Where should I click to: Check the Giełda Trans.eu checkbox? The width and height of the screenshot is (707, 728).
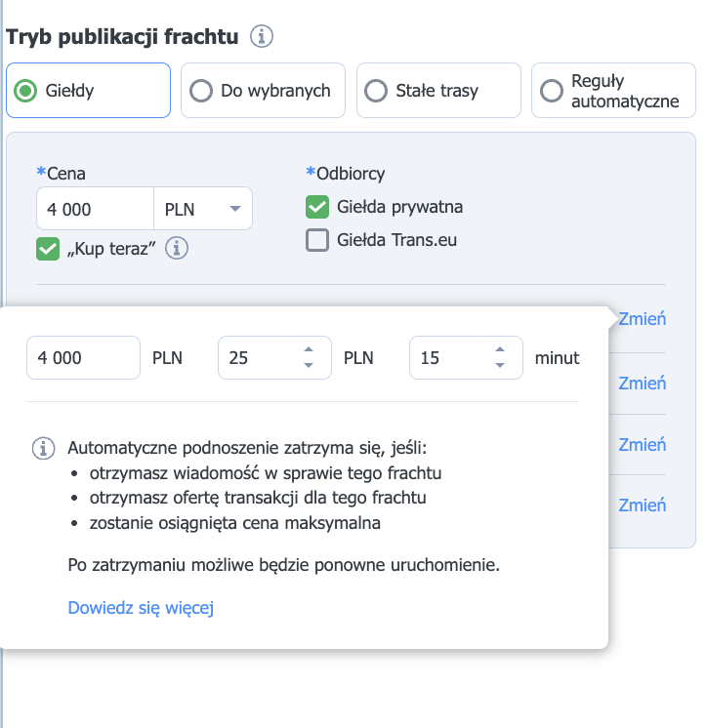pyautogui.click(x=317, y=240)
